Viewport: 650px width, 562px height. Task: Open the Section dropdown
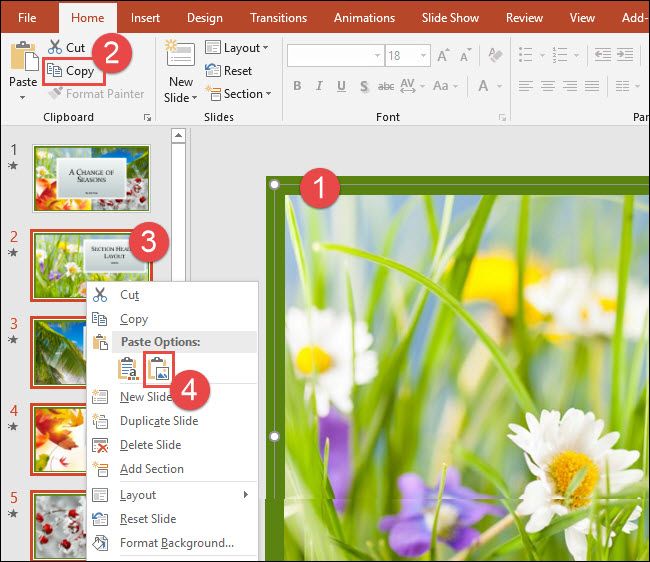click(238, 94)
